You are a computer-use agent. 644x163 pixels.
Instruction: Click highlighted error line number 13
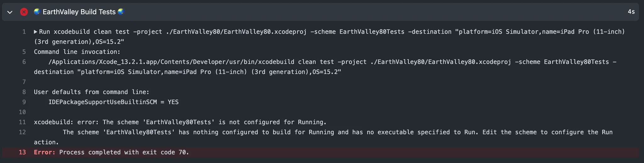(22, 152)
